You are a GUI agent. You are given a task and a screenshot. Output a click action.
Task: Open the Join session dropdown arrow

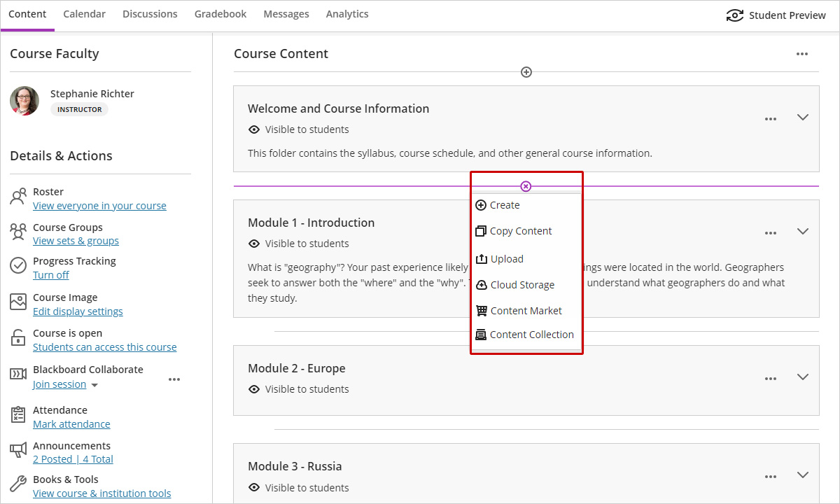point(94,386)
